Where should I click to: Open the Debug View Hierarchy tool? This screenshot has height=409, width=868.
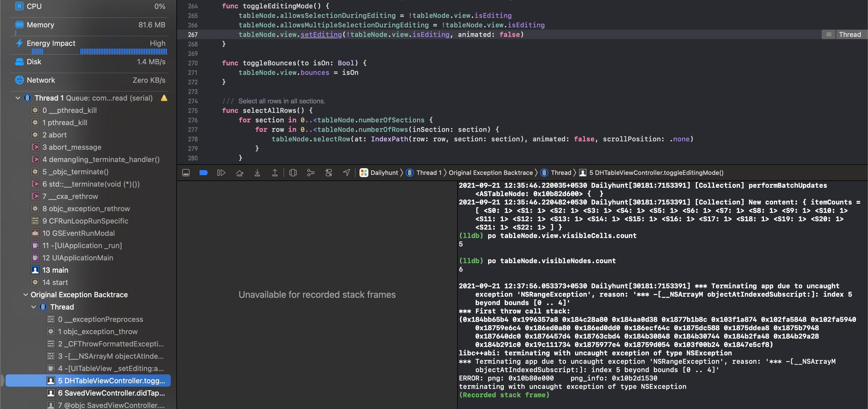point(293,173)
